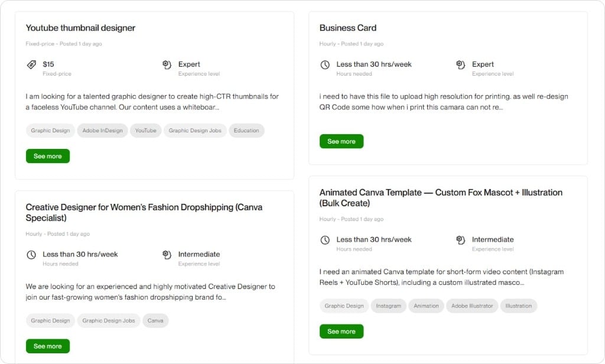This screenshot has width=605, height=364.
Task: Click the price tag icon beside $15
Action: 31,64
